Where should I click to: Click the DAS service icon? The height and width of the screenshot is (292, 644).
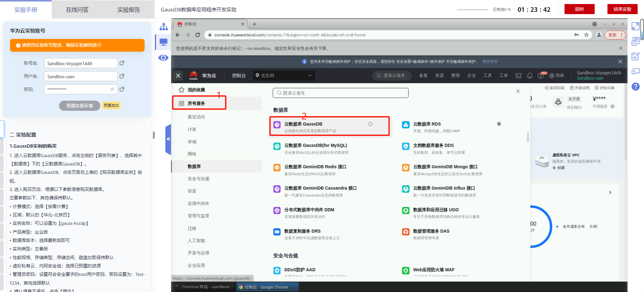pos(406,232)
